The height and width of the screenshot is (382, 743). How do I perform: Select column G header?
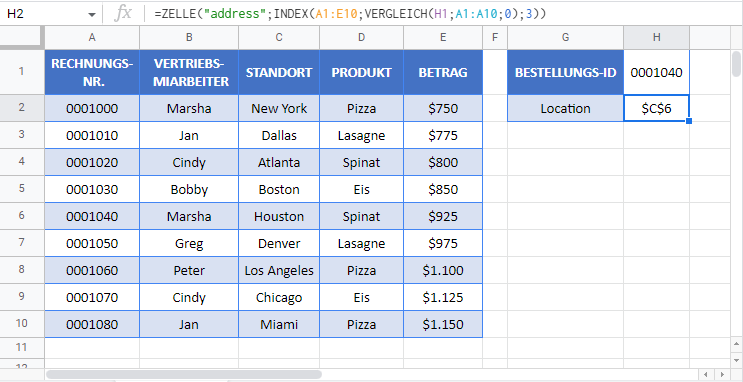(565, 37)
